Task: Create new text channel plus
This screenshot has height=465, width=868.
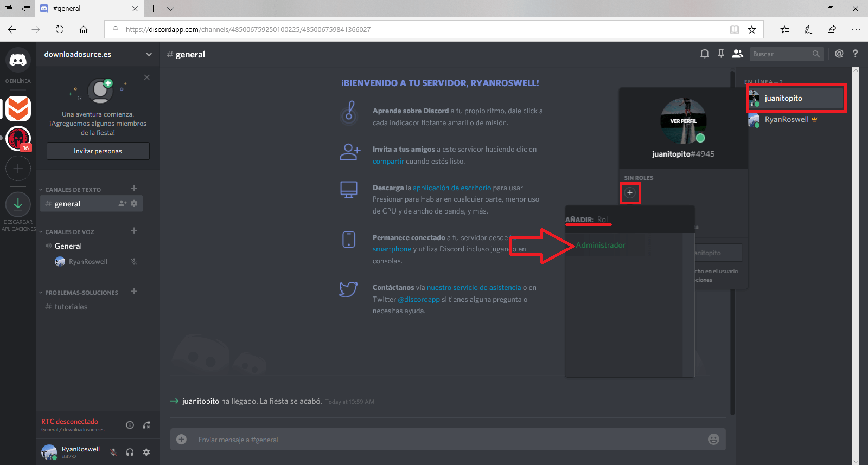Action: coord(134,188)
